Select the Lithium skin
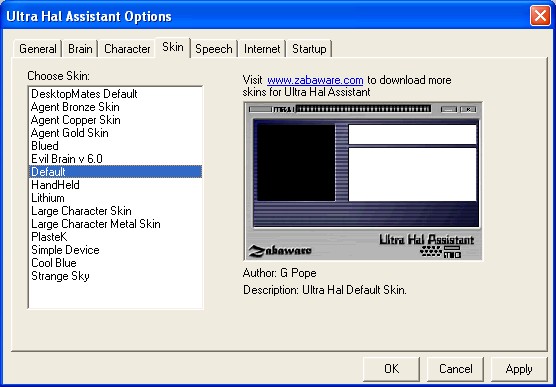This screenshot has width=556, height=387. 115,198
